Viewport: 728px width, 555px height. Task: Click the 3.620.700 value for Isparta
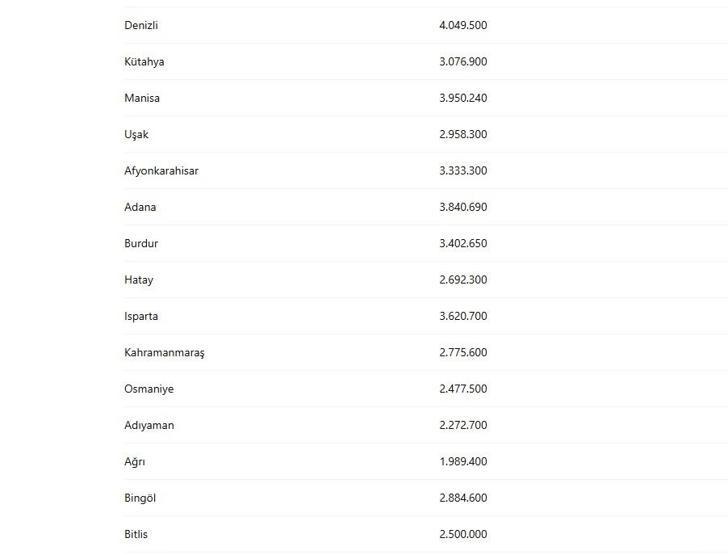(x=463, y=316)
